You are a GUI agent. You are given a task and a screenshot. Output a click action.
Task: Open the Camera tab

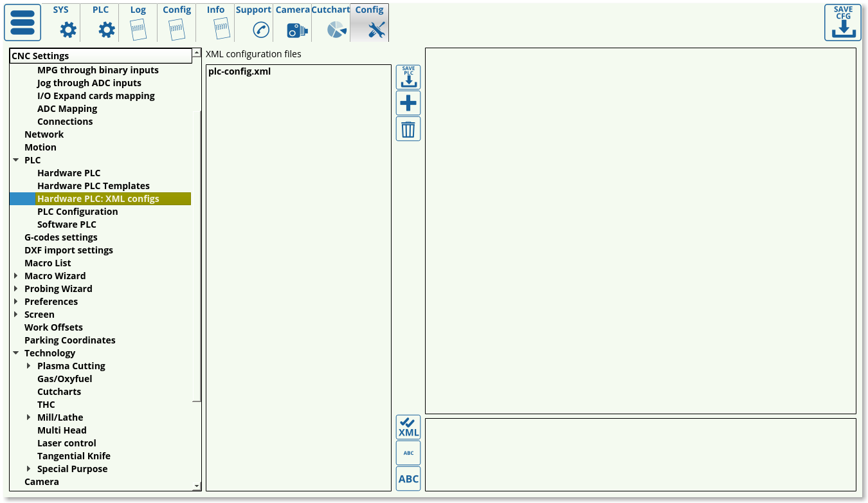click(293, 23)
